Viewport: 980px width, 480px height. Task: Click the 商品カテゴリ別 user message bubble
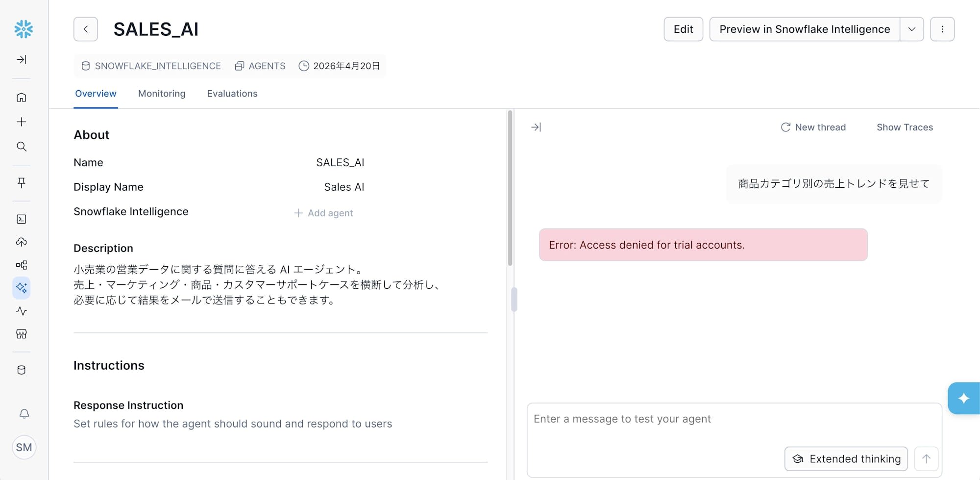[x=834, y=184]
